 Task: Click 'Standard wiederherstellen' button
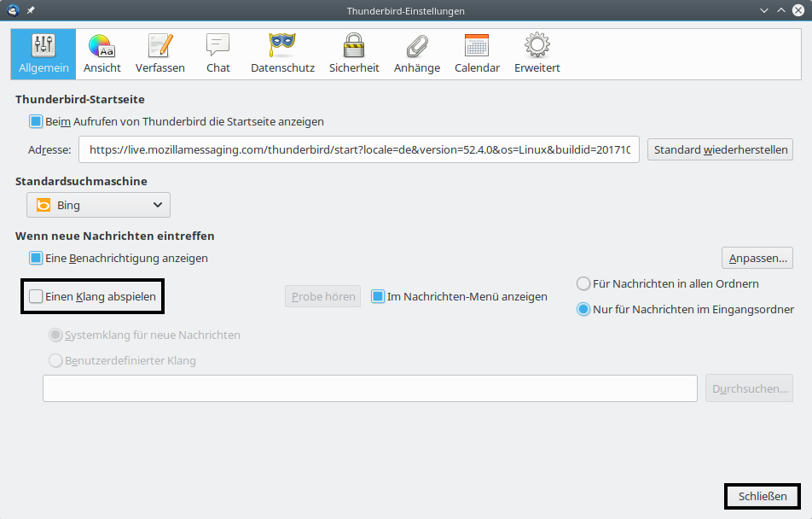pyautogui.click(x=720, y=150)
